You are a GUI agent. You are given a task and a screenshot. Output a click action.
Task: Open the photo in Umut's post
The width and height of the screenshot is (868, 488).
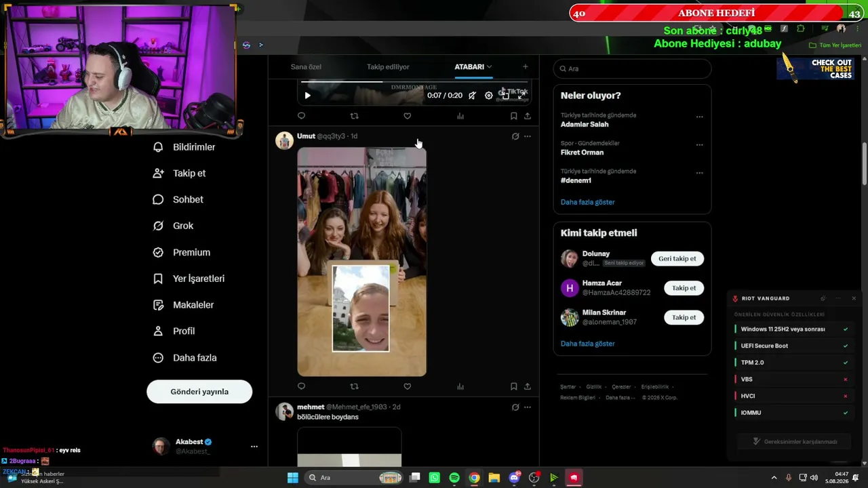click(x=361, y=262)
